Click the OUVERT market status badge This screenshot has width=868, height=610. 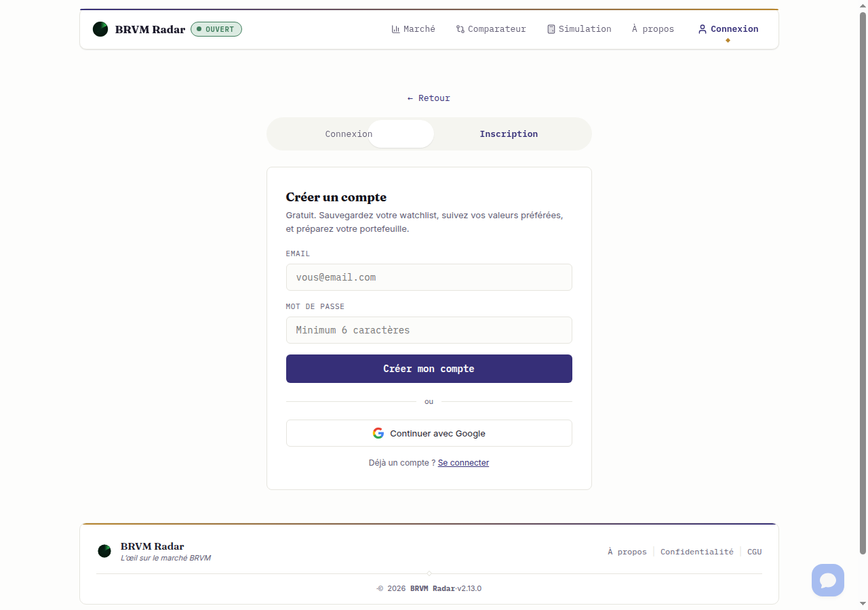(216, 29)
